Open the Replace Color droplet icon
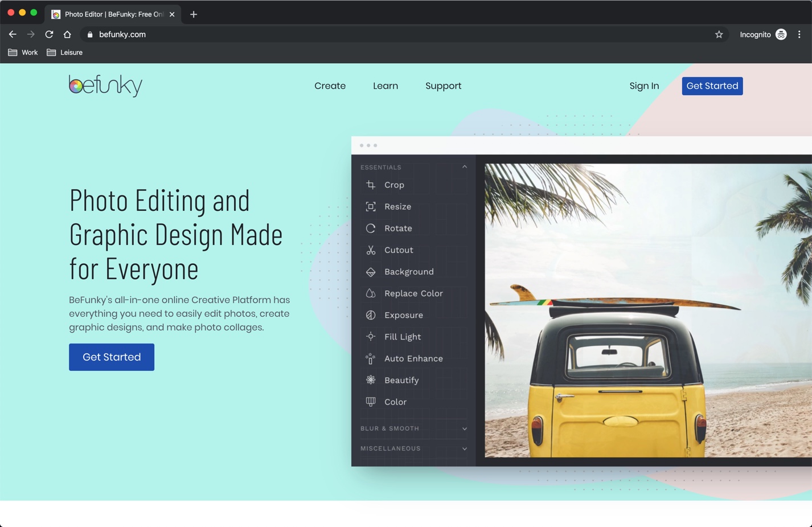 point(371,293)
